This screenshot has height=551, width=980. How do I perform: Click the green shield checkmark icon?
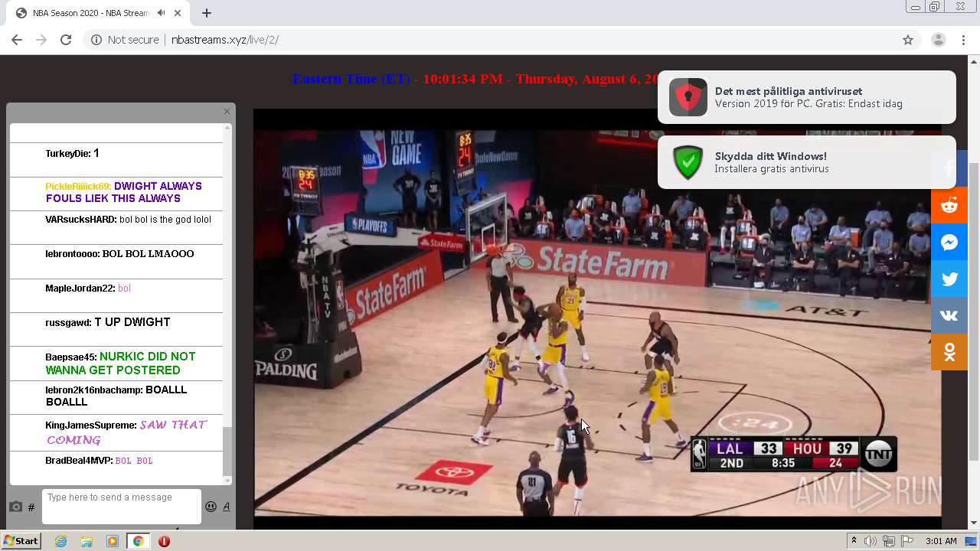coord(688,162)
